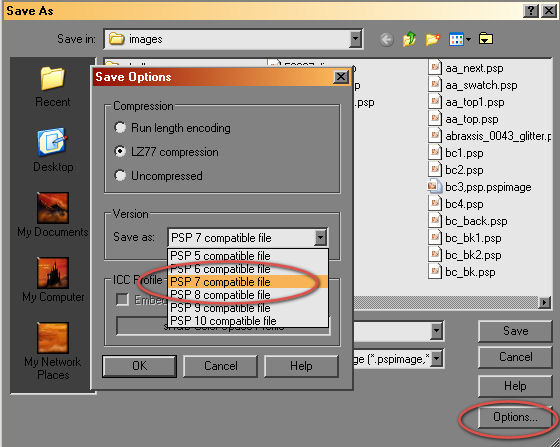Select file icon for bc1.psp
This screenshot has width=560, height=447.
435,152
